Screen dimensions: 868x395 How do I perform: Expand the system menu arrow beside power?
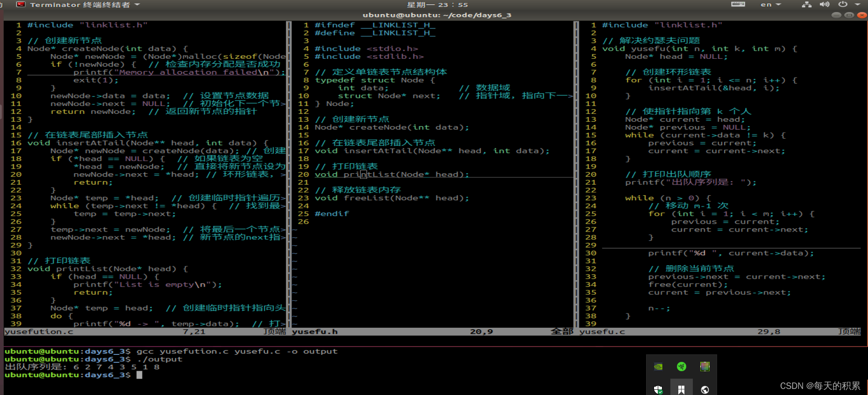pyautogui.click(x=858, y=4)
